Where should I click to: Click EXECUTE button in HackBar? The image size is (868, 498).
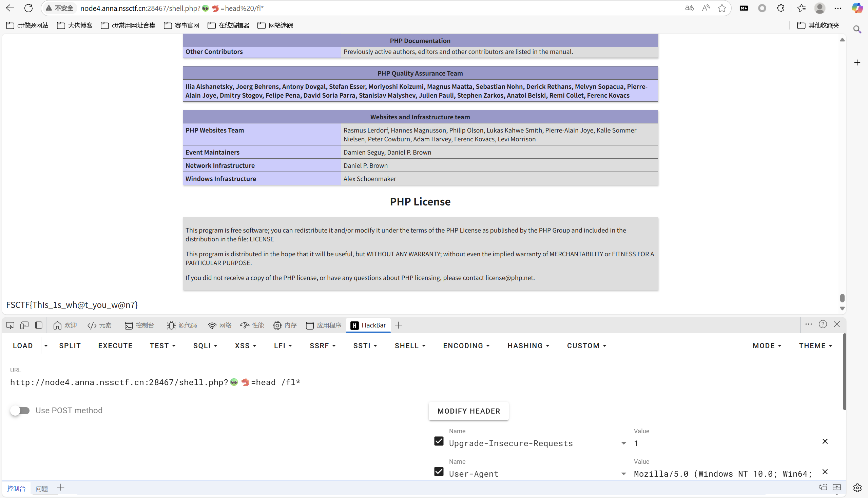coord(115,346)
